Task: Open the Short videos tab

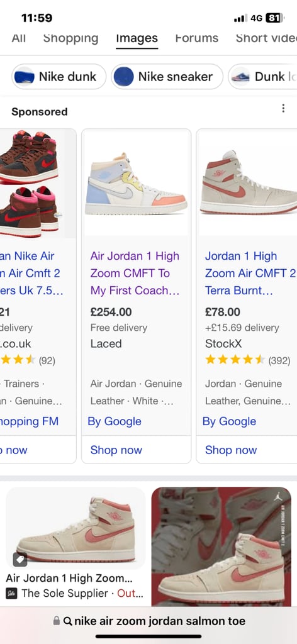Action: pyautogui.click(x=266, y=38)
